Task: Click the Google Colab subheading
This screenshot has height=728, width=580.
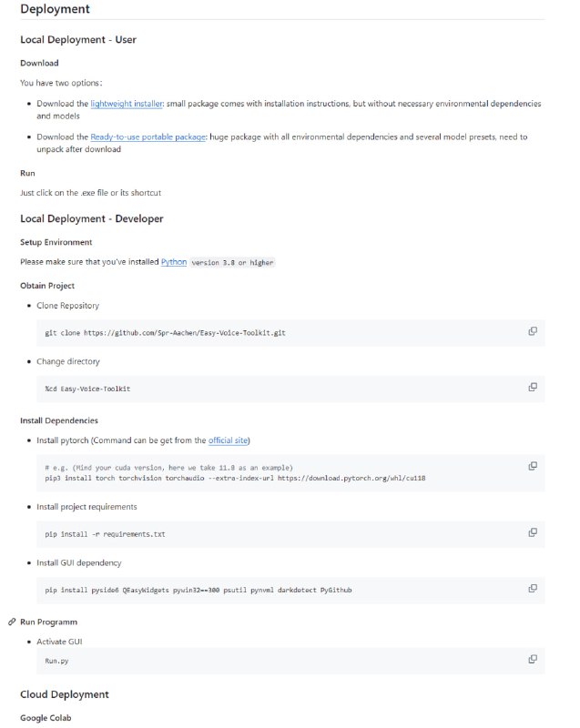Action: pos(46,718)
